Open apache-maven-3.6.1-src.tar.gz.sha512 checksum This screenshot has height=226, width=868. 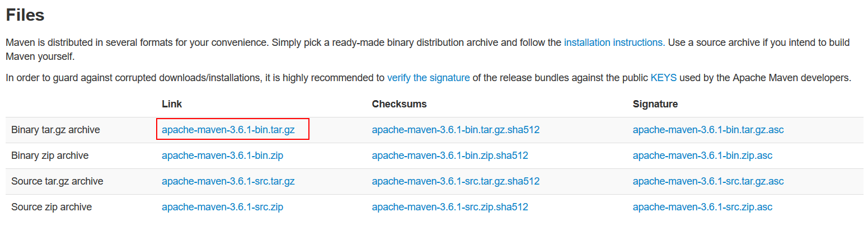(456, 181)
